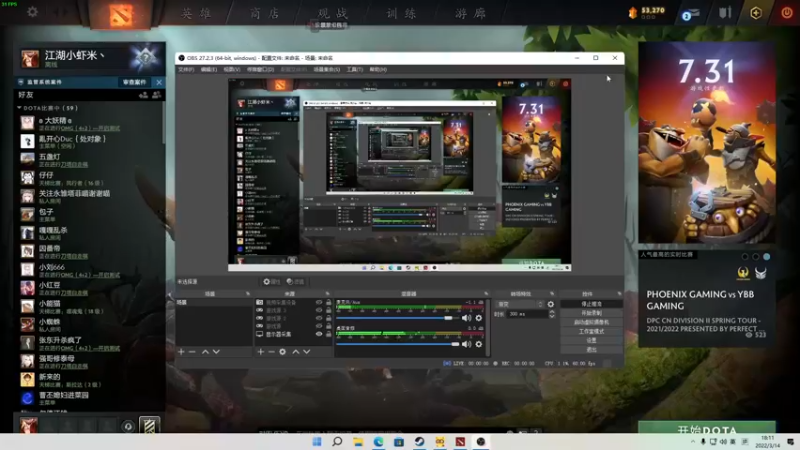Collapse the DOTA比赛中 (59) friends group
The width and height of the screenshot is (800, 450).
click(19, 108)
